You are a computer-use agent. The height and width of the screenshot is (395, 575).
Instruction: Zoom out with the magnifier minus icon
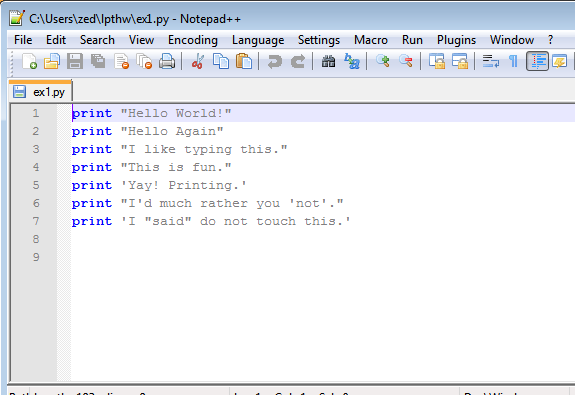pos(406,61)
